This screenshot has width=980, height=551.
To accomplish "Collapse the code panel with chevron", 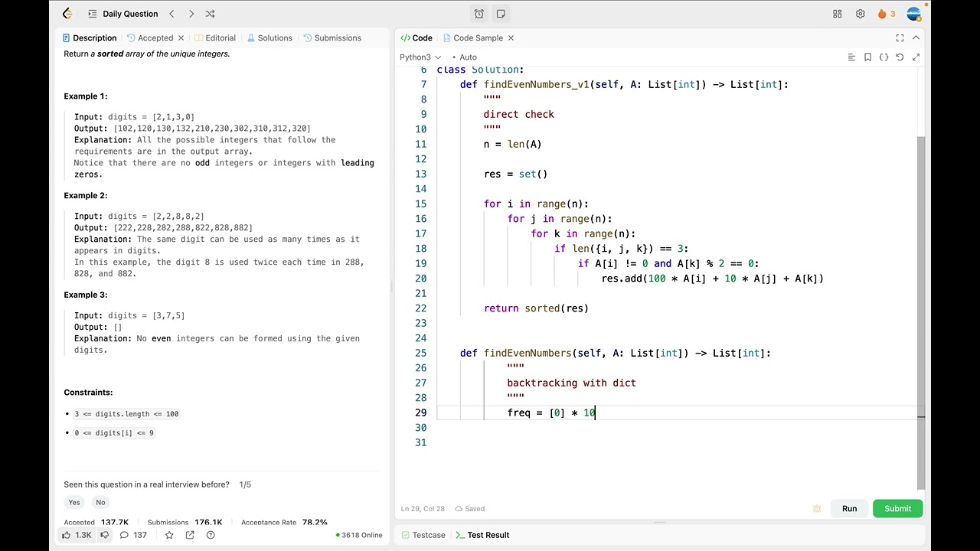I will pos(916,37).
